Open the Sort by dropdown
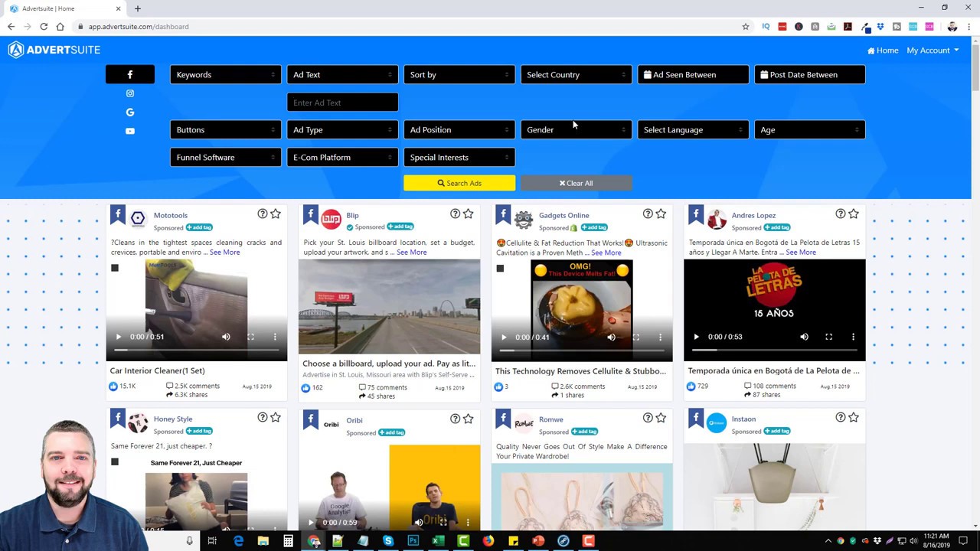This screenshot has width=980, height=551. tap(459, 74)
